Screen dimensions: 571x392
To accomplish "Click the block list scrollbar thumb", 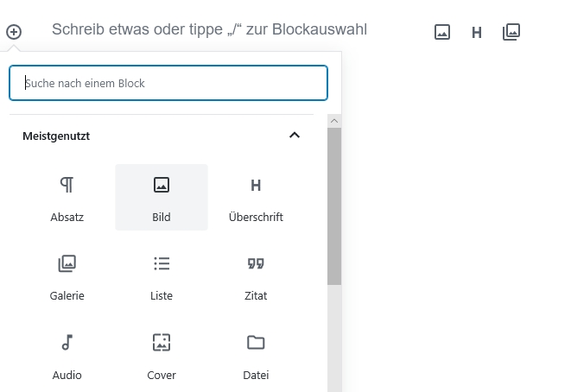I will 334,207.
